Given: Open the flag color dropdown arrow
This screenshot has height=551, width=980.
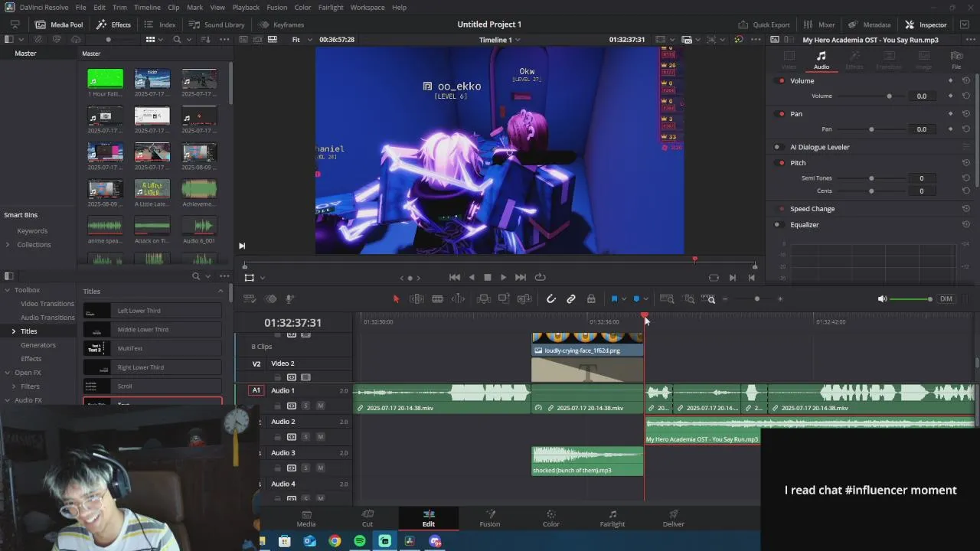Looking at the screenshot, I should click(x=624, y=299).
